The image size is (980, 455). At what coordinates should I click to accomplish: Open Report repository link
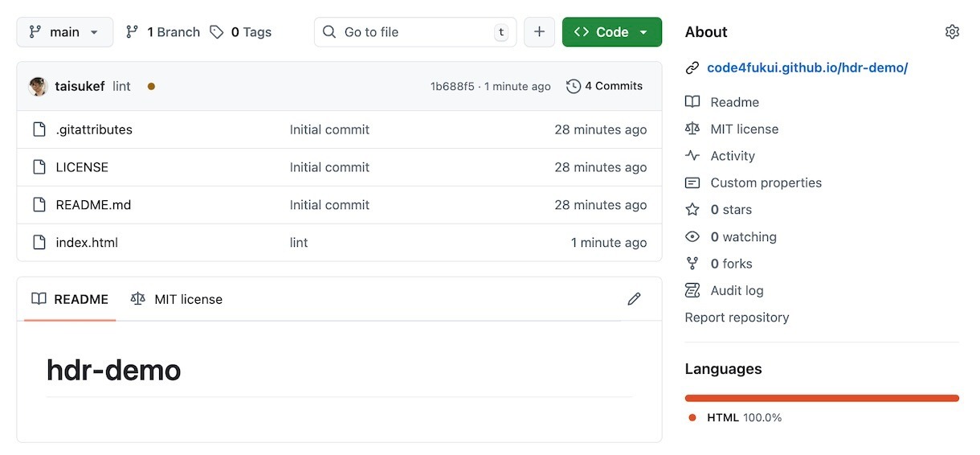tap(737, 318)
